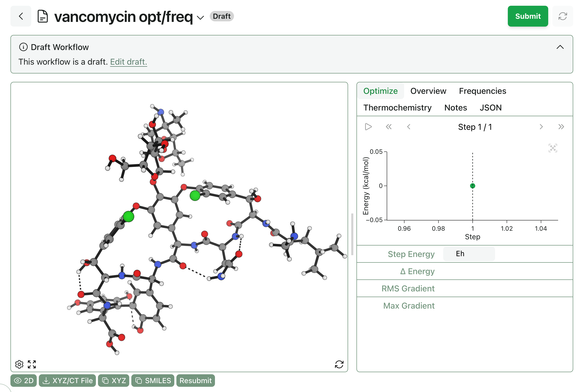The height and width of the screenshot is (392, 580).
Task: Jump to first optimization step
Action: click(388, 127)
